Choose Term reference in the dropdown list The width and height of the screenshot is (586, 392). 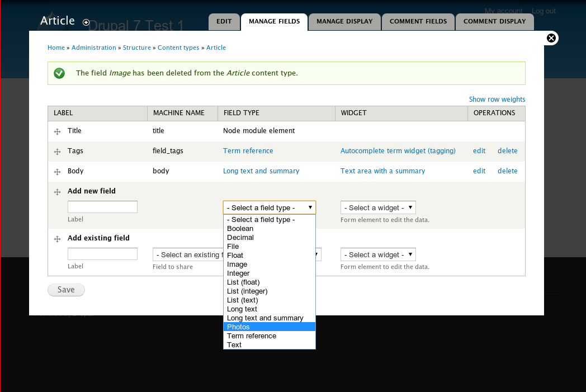[270, 336]
